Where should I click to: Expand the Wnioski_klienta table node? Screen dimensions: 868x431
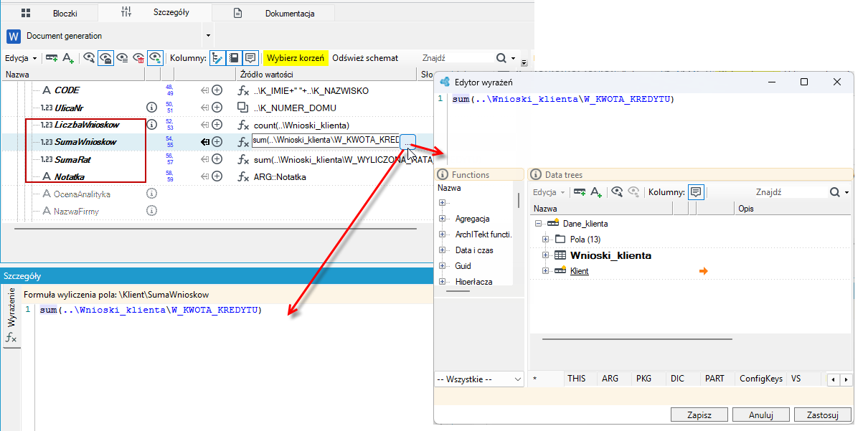(x=546, y=255)
